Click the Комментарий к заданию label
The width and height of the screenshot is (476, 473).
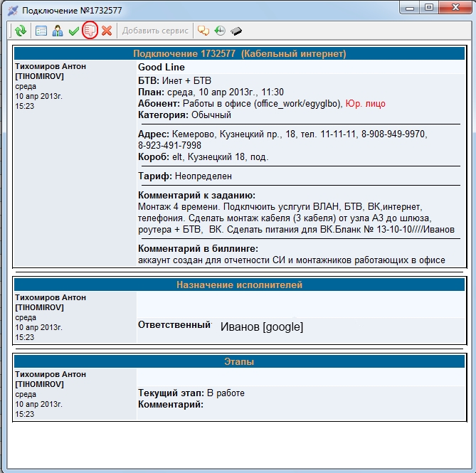[196, 195]
